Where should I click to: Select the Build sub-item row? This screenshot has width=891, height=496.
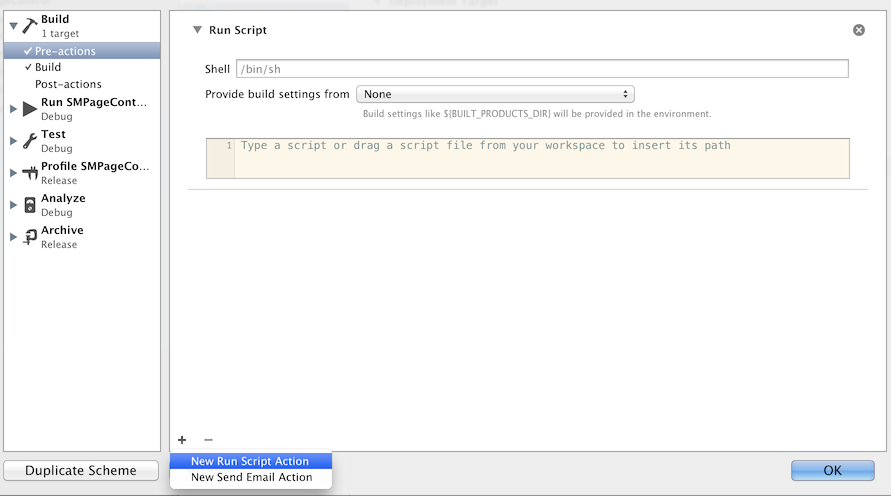pos(82,67)
